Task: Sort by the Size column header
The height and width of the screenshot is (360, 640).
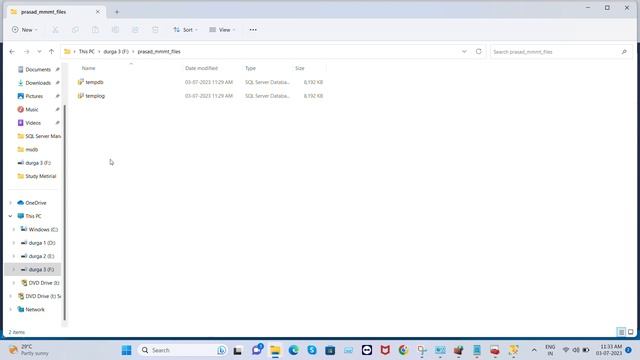Action: [x=300, y=68]
